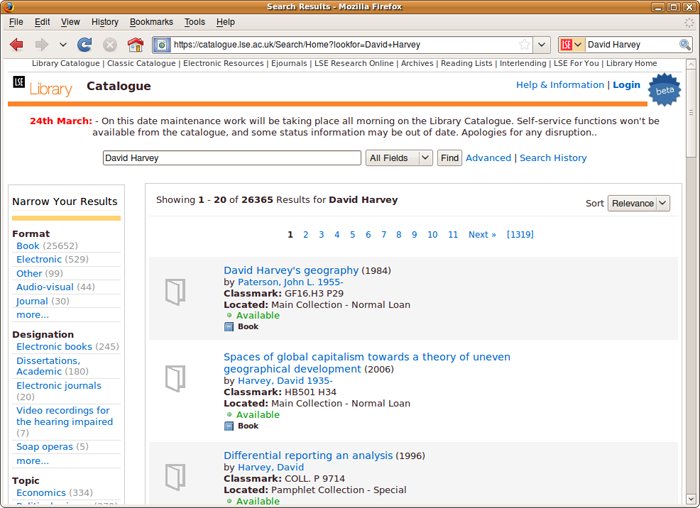Open the Sort by Relevance dropdown
Screen dimensions: 700x508
click(x=639, y=204)
